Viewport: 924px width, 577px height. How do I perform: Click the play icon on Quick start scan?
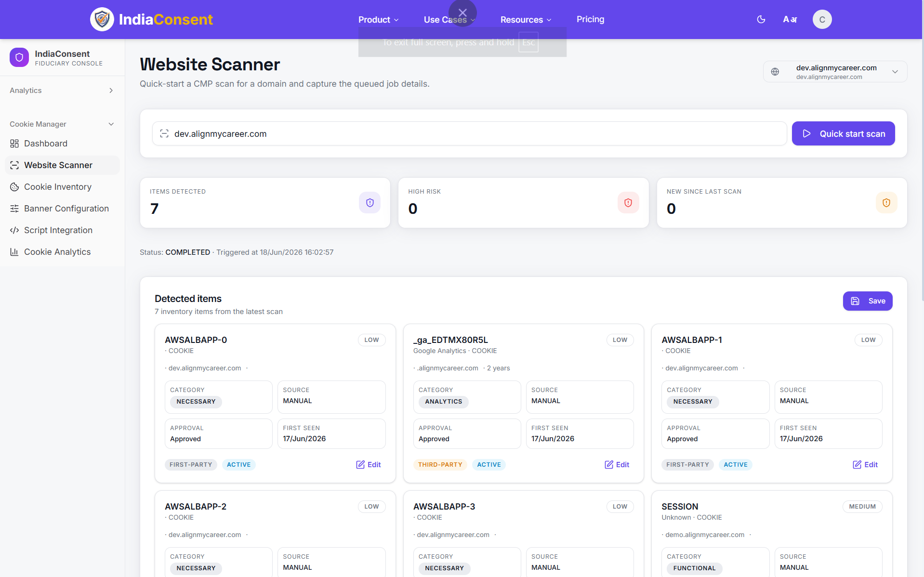(807, 133)
